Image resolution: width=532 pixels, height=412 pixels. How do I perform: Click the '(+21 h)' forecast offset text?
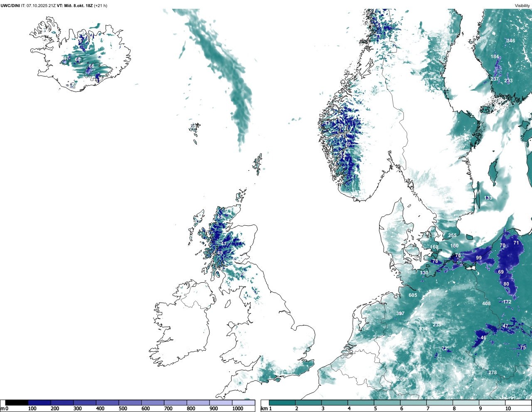point(101,5)
